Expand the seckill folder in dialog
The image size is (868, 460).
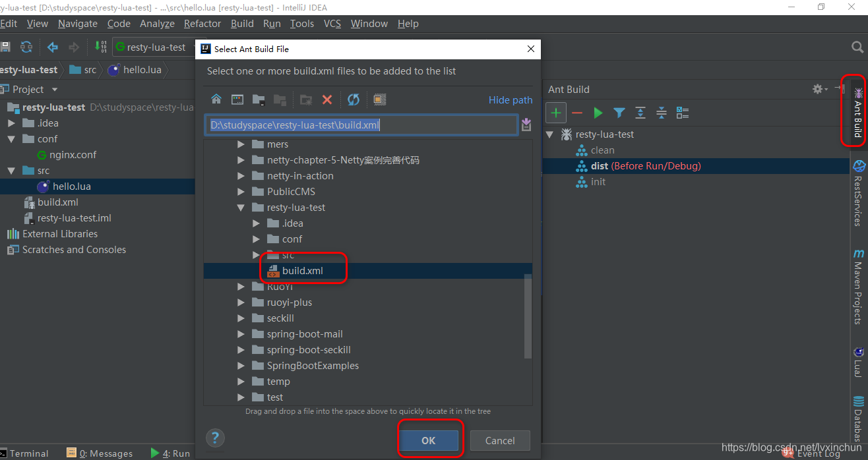click(x=241, y=318)
